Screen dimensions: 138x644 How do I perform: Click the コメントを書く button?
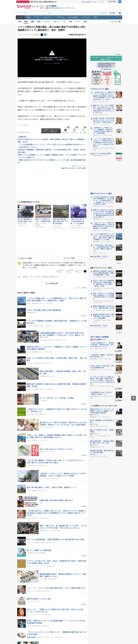coord(69,258)
